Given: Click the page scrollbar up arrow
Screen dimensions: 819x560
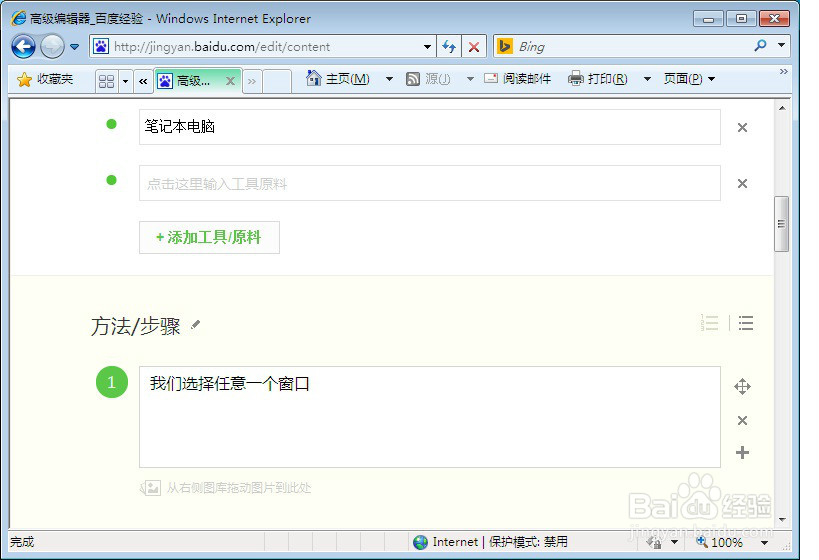Looking at the screenshot, I should [x=782, y=108].
